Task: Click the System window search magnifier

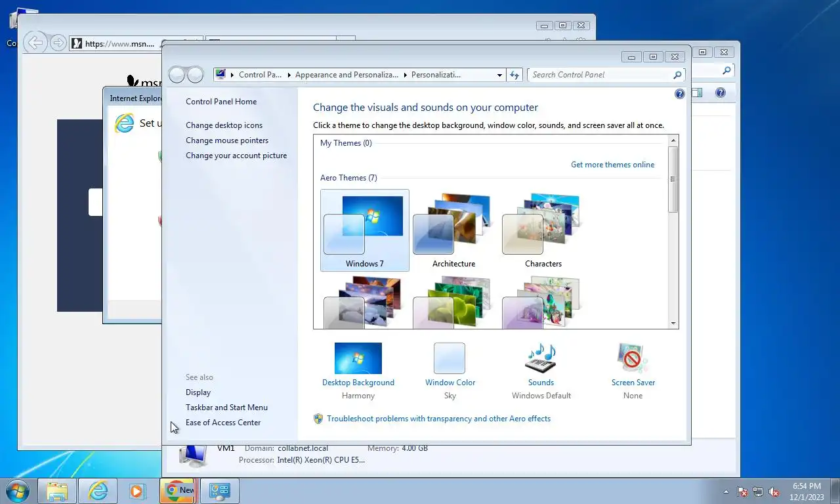Action: 726,70
